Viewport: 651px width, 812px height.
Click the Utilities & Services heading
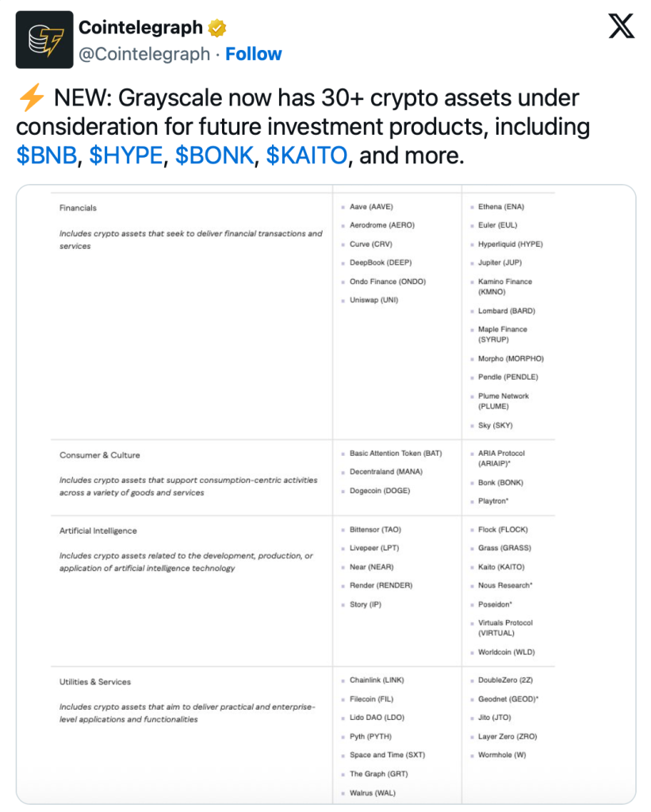(x=95, y=682)
